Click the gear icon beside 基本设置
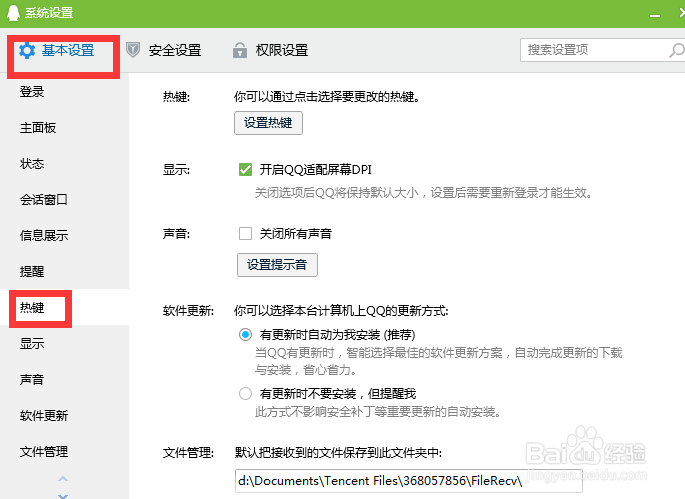Viewport: 685px width, 499px height. (x=27, y=51)
